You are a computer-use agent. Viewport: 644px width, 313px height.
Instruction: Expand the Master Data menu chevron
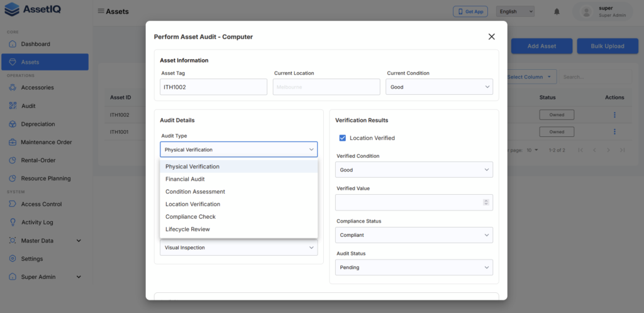[79, 241]
